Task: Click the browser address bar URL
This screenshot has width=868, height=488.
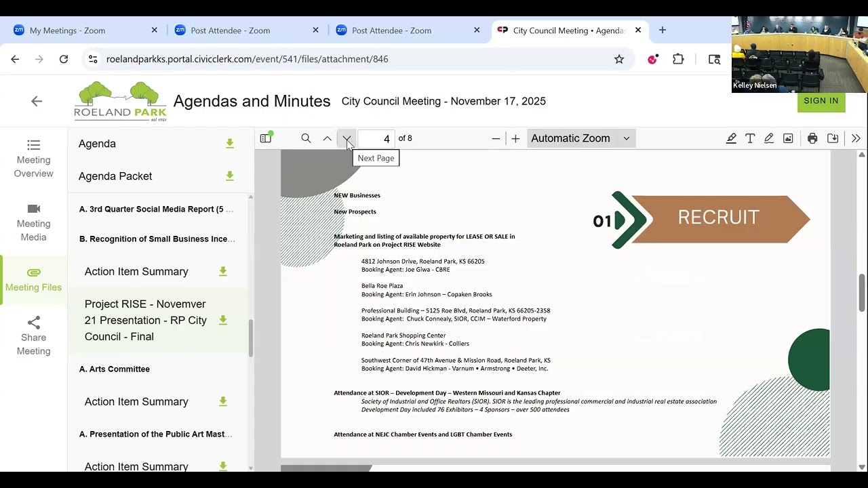Action: click(248, 60)
